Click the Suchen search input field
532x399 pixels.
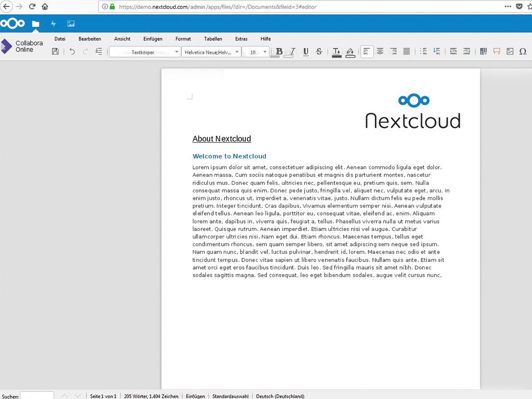37,396
